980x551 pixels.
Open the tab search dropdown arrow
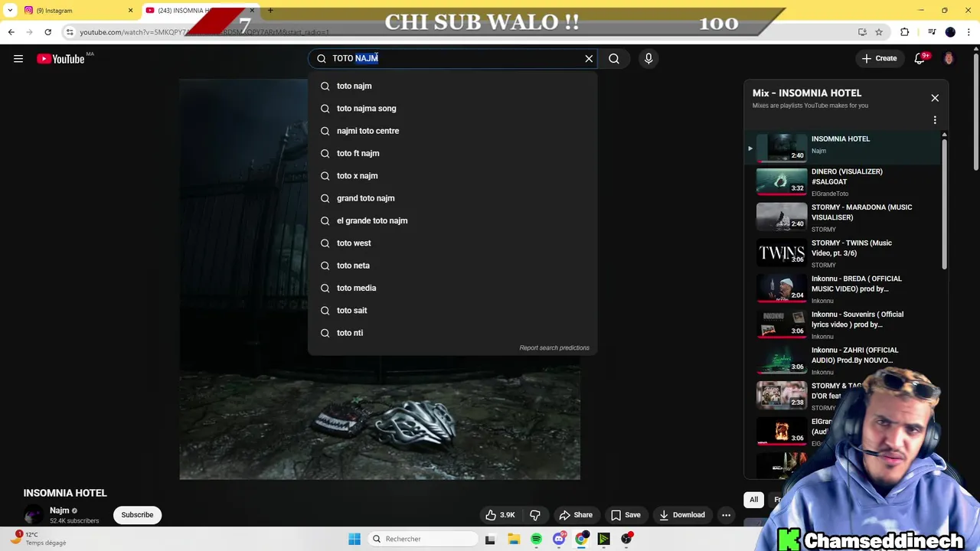click(9, 11)
